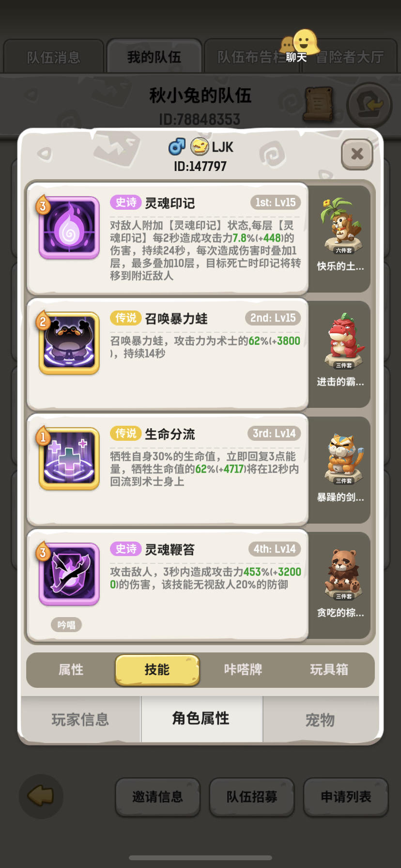This screenshot has width=401, height=868.
Task: View the 快乐的土 six-piece pet set
Action: click(x=340, y=235)
